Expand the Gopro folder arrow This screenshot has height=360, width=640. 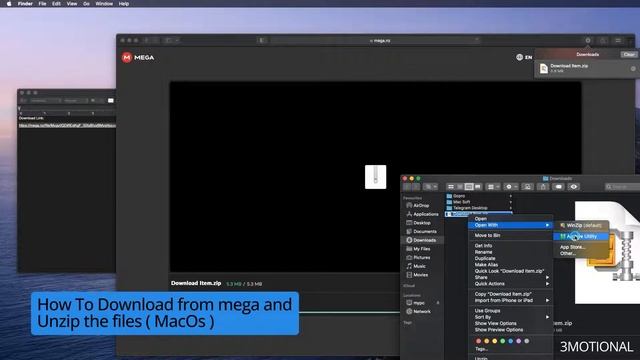pos(510,196)
